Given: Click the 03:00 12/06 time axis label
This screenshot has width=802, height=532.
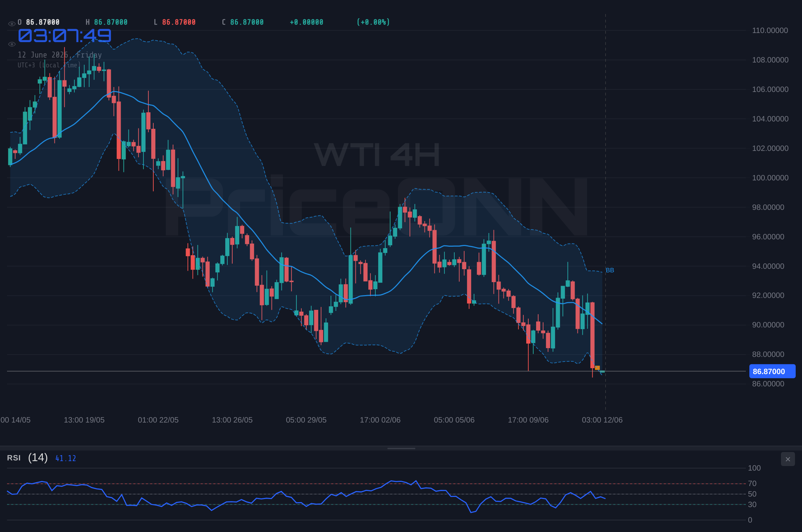Looking at the screenshot, I should pos(602,420).
